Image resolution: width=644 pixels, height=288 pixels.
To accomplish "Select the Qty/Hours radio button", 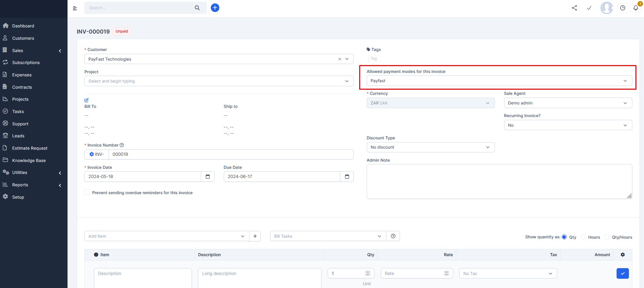I will coord(607,237).
